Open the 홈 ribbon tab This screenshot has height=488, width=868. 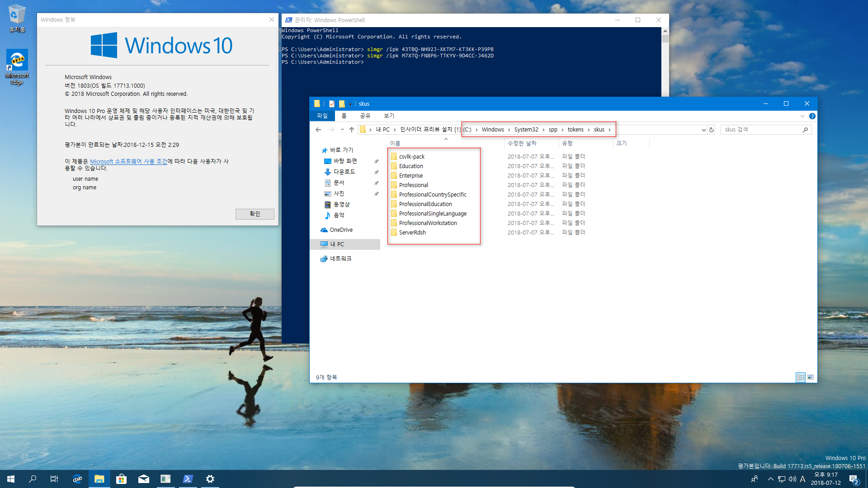[x=344, y=116]
